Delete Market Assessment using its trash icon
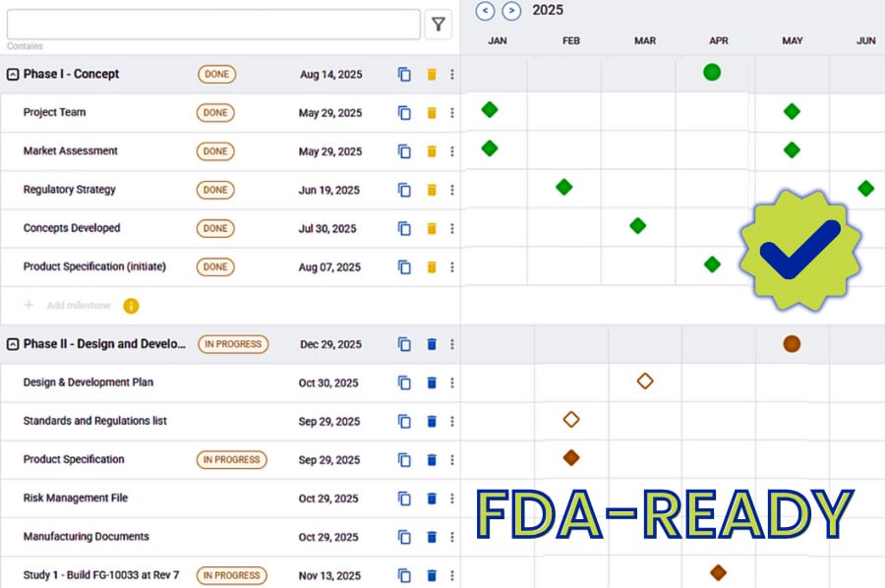 click(x=430, y=150)
